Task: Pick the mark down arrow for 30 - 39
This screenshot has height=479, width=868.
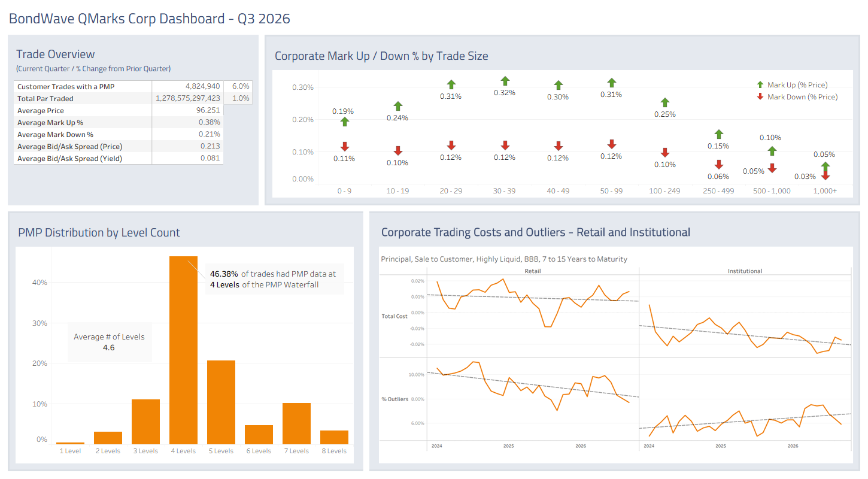Action: click(505, 145)
